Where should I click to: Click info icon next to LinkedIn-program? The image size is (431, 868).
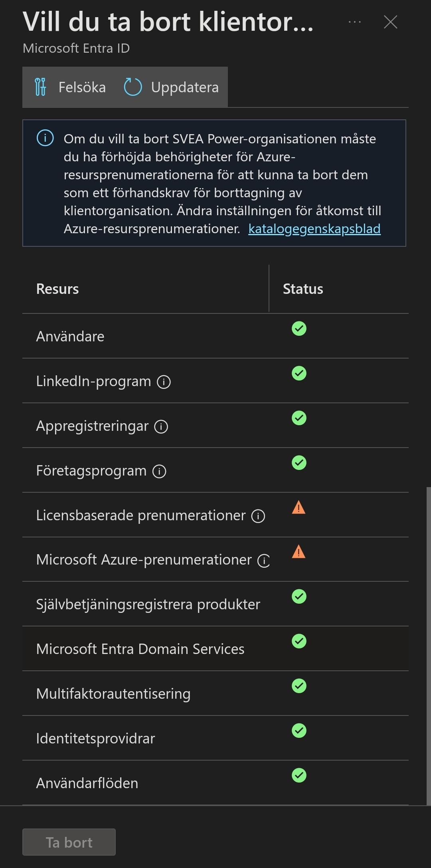164,382
